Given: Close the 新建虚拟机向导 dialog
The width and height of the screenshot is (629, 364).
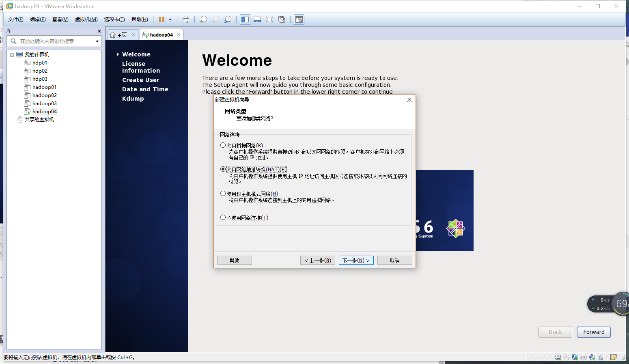Looking at the screenshot, I should pyautogui.click(x=409, y=100).
